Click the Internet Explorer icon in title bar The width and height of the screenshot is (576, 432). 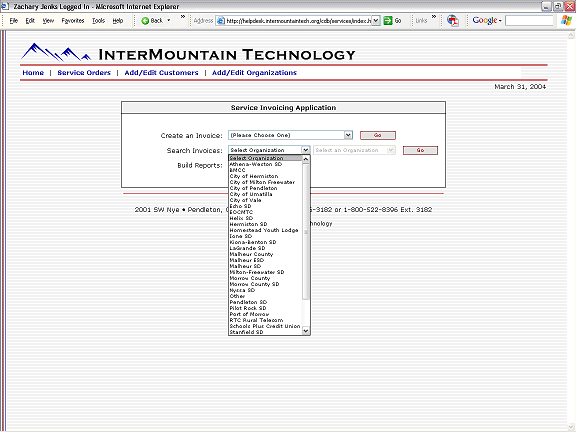click(5, 6)
